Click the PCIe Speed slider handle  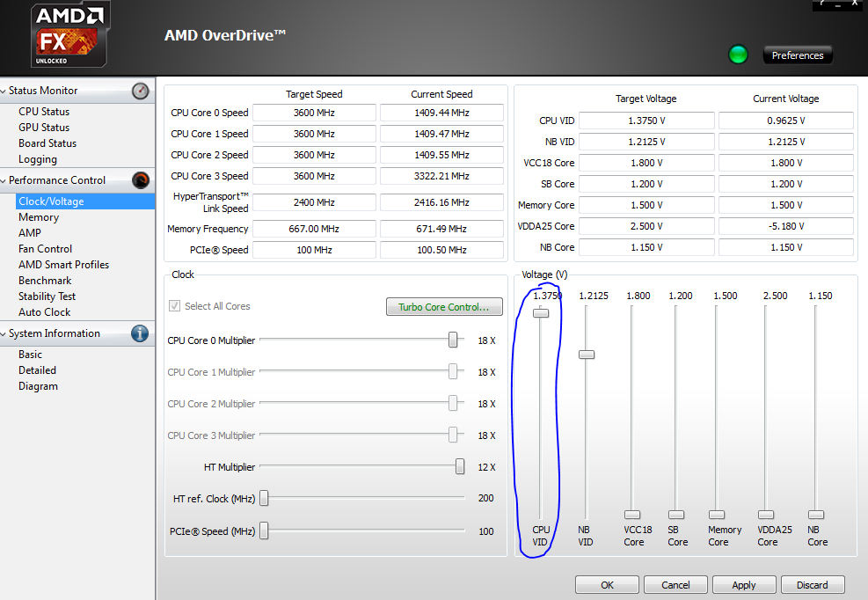(264, 530)
